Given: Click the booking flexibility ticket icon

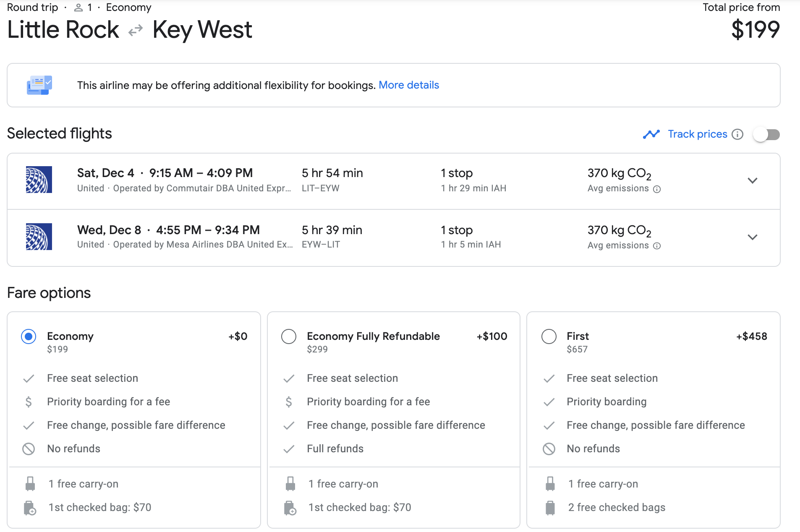Looking at the screenshot, I should 39,85.
